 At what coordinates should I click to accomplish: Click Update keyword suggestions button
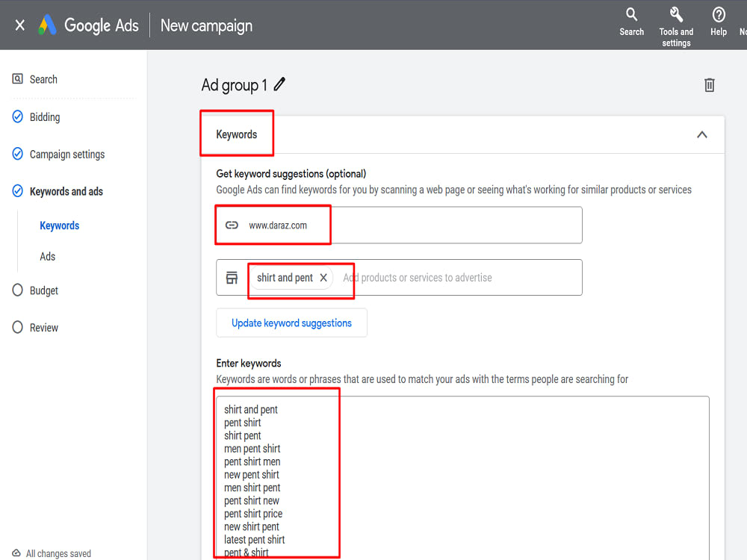[x=291, y=323]
